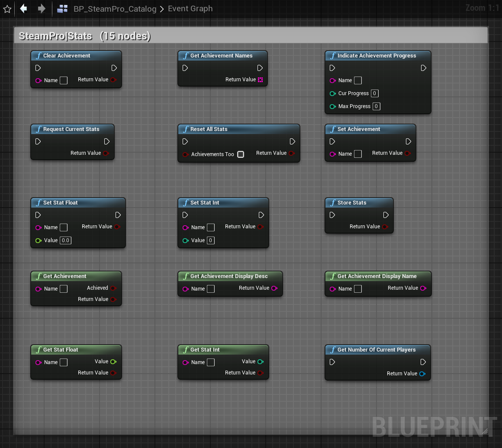Select the Set Achievement node title
Viewport: 502px width, 448px height.
coord(359,129)
